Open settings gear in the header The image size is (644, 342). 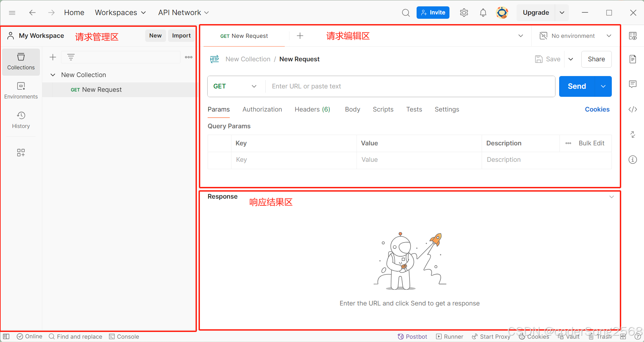point(464,13)
